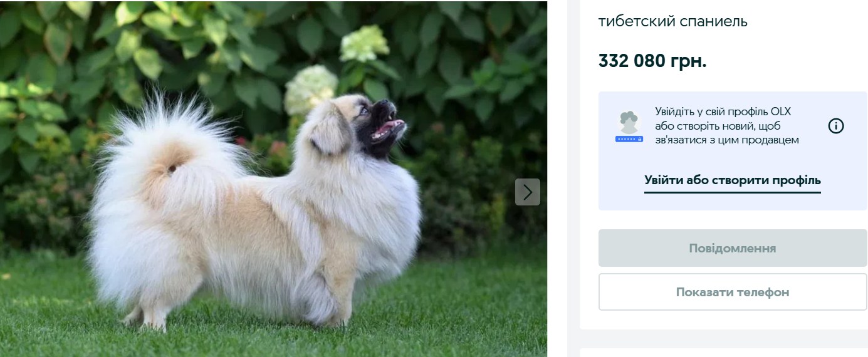Open the info icon in login notice
868x357 pixels.
836,126
